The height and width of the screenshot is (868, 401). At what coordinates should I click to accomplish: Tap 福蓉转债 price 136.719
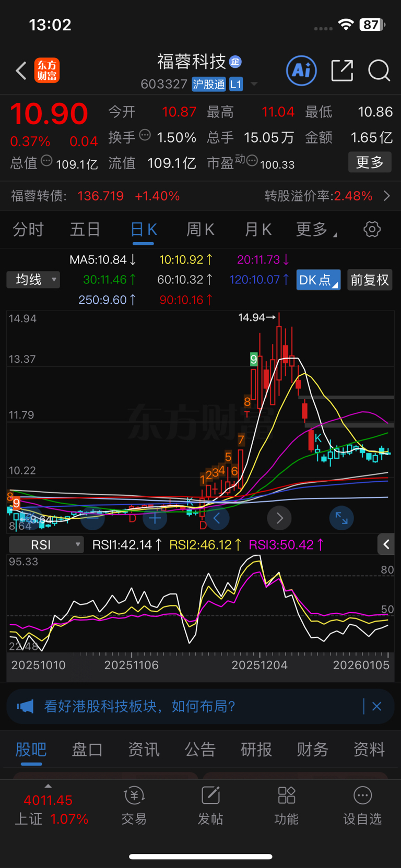[x=100, y=196]
